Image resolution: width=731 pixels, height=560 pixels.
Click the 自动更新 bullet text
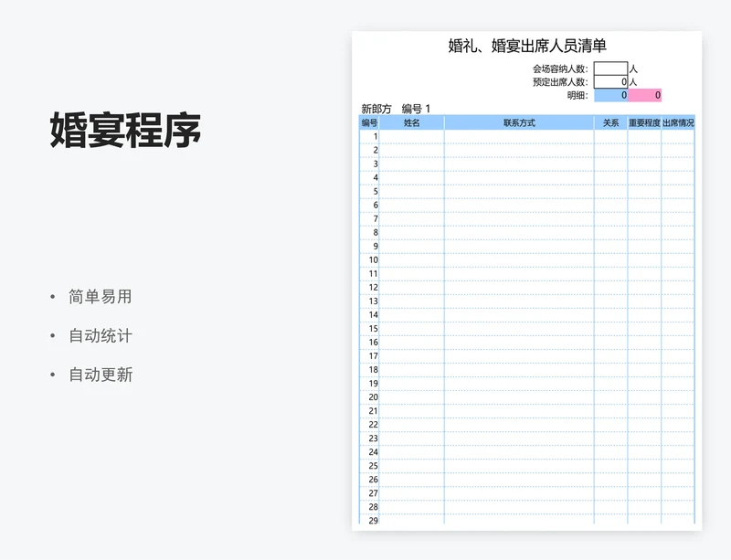tap(101, 375)
